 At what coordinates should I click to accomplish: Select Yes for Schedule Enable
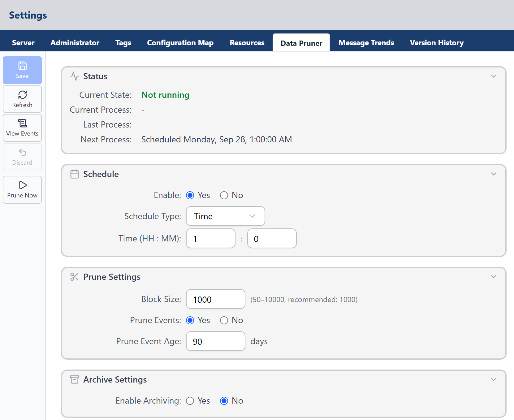coord(190,195)
